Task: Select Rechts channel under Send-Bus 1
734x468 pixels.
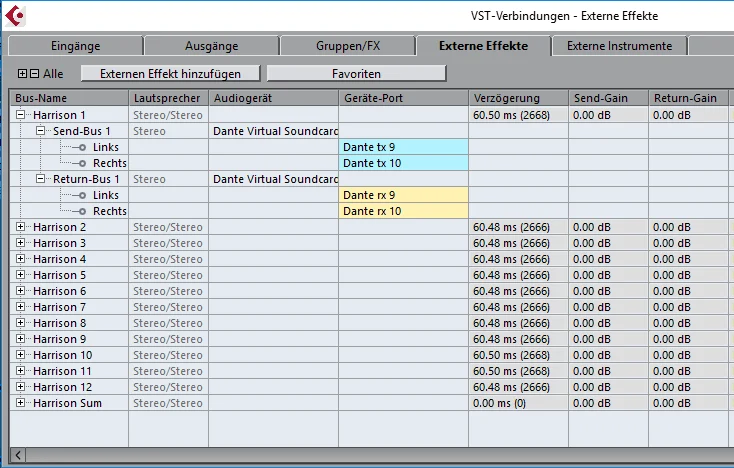Action: click(110, 163)
